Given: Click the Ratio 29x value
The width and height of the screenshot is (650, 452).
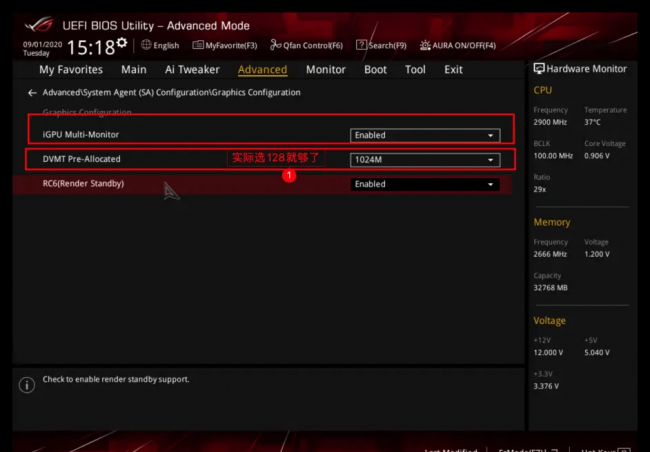Looking at the screenshot, I should click(539, 190).
